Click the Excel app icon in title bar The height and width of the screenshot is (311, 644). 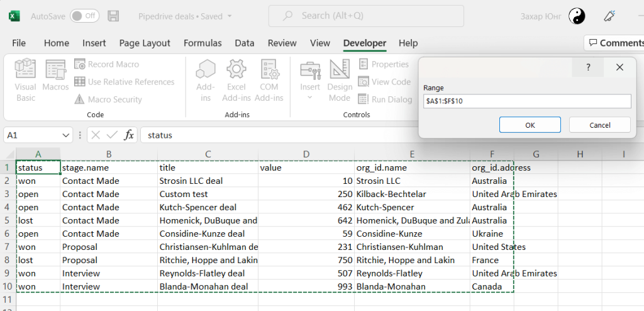click(x=14, y=16)
